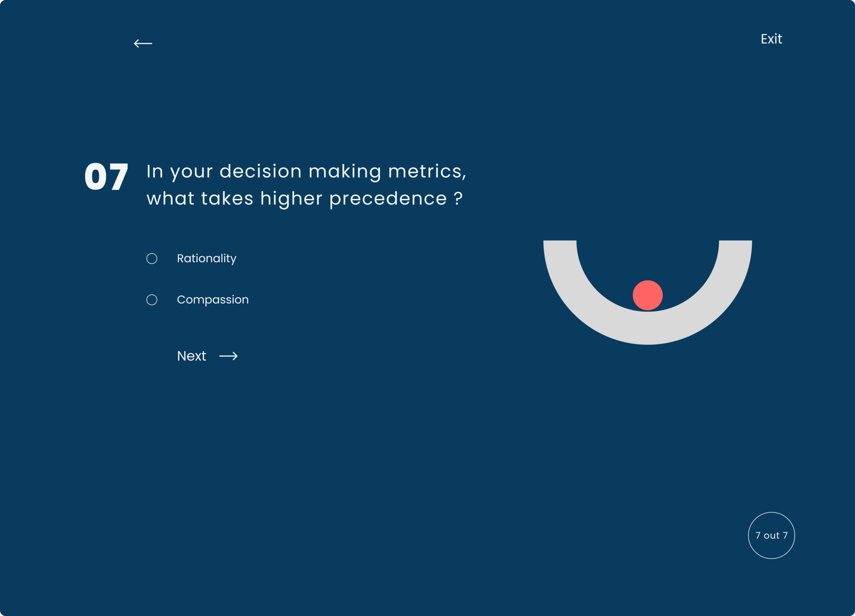Image resolution: width=855 pixels, height=616 pixels.
Task: Click the 7 out 7 progress circle
Action: pyautogui.click(x=771, y=535)
